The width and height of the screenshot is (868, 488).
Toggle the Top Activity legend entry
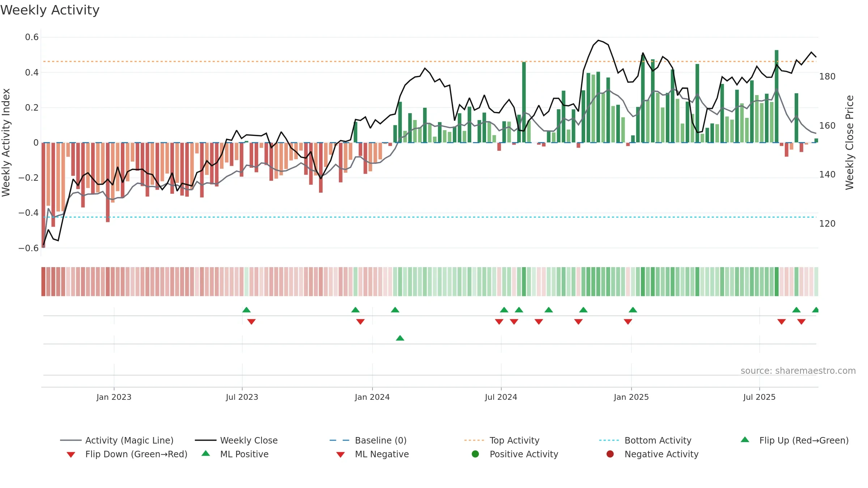click(502, 440)
